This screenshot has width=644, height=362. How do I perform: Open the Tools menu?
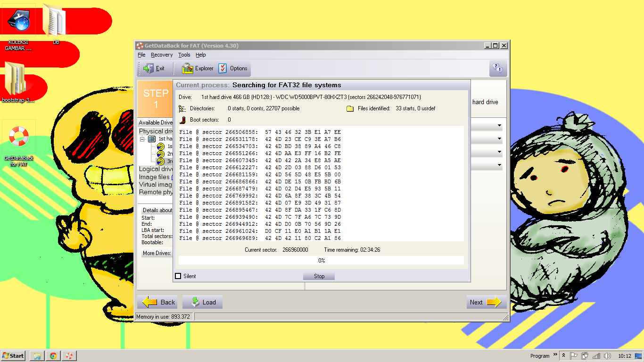(184, 55)
